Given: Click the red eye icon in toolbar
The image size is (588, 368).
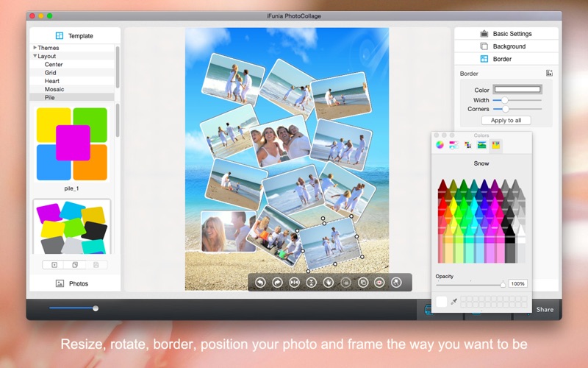Looking at the screenshot, I should pyautogui.click(x=379, y=283).
